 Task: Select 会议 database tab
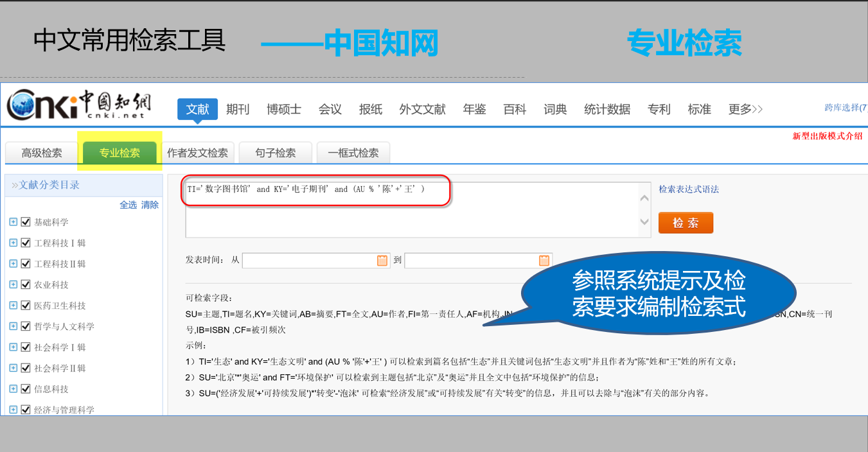click(330, 109)
